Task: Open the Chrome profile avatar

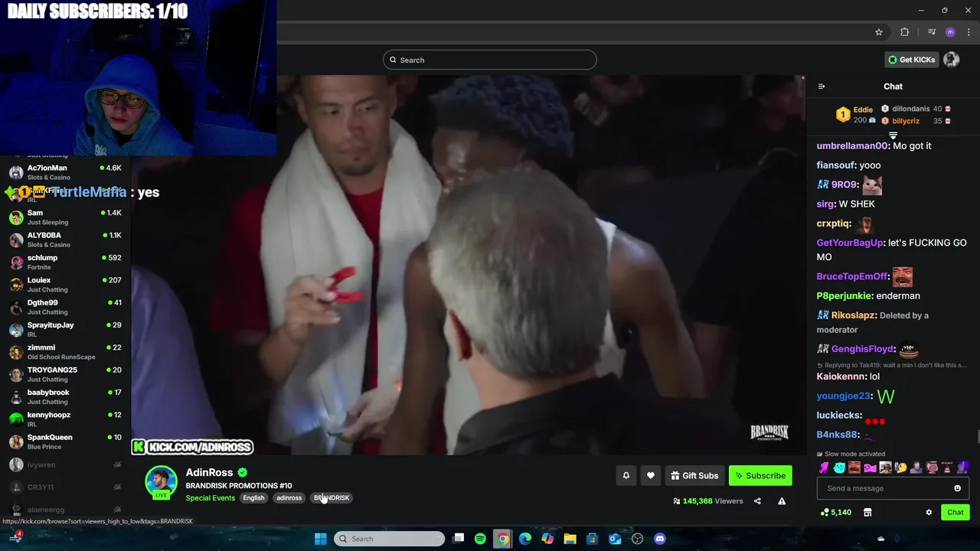Action: click(950, 32)
